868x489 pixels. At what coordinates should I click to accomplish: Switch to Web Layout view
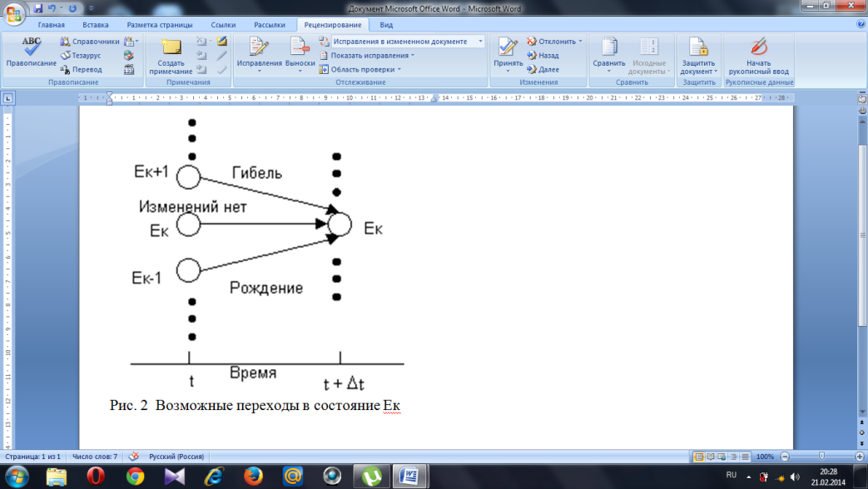722,457
